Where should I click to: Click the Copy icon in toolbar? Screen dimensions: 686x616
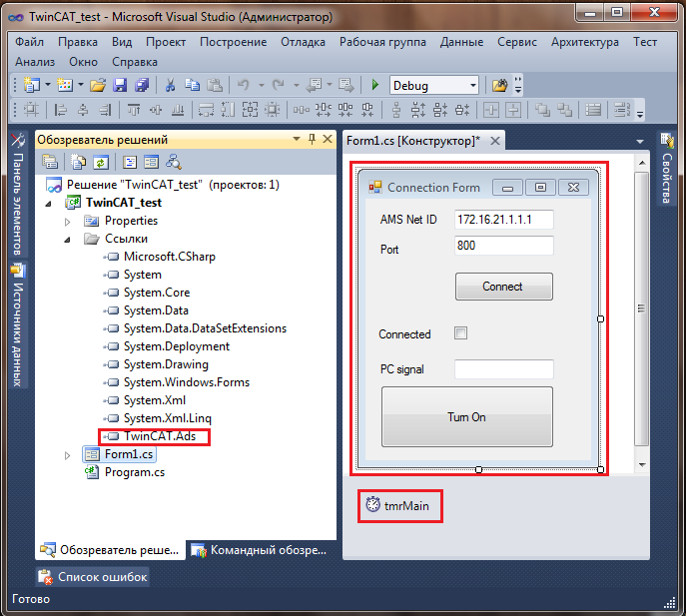point(192,85)
